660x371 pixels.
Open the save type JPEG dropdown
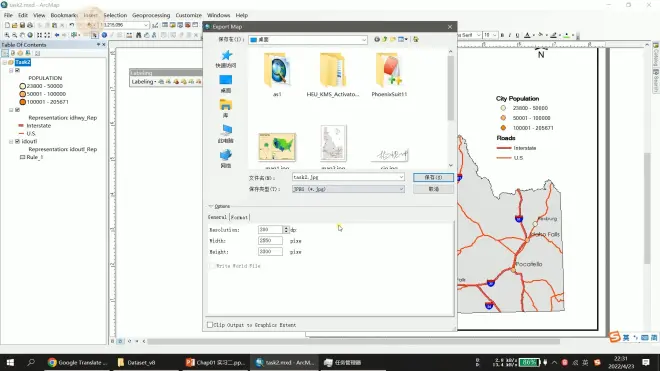pos(348,189)
